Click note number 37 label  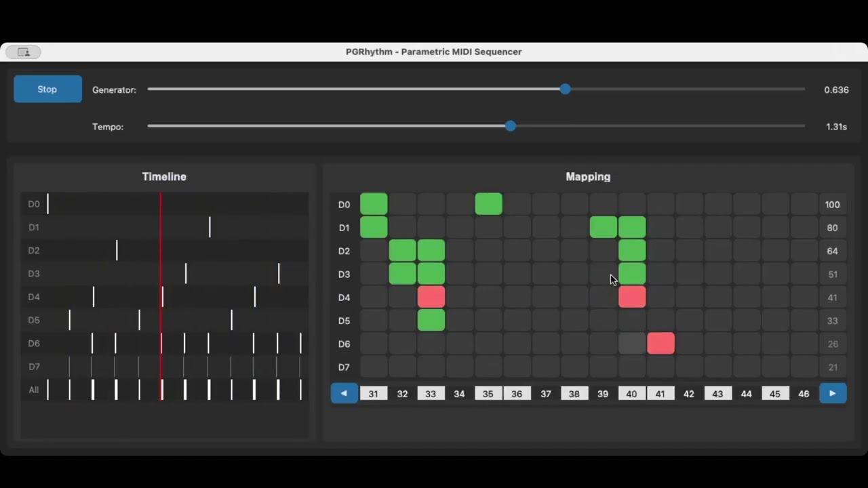pyautogui.click(x=546, y=394)
